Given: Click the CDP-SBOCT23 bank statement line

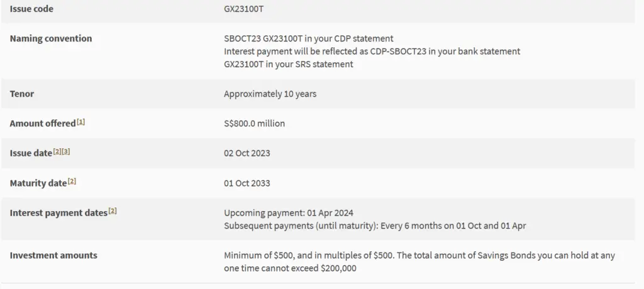Looking at the screenshot, I should click(x=372, y=52).
